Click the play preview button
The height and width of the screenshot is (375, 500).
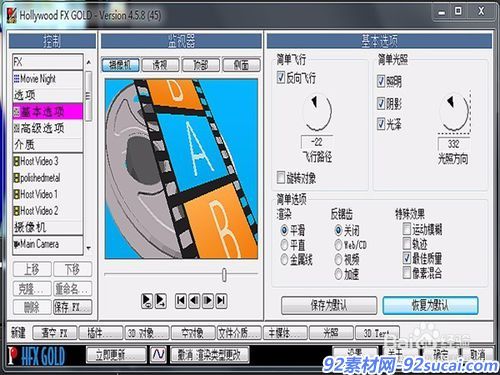click(x=147, y=301)
